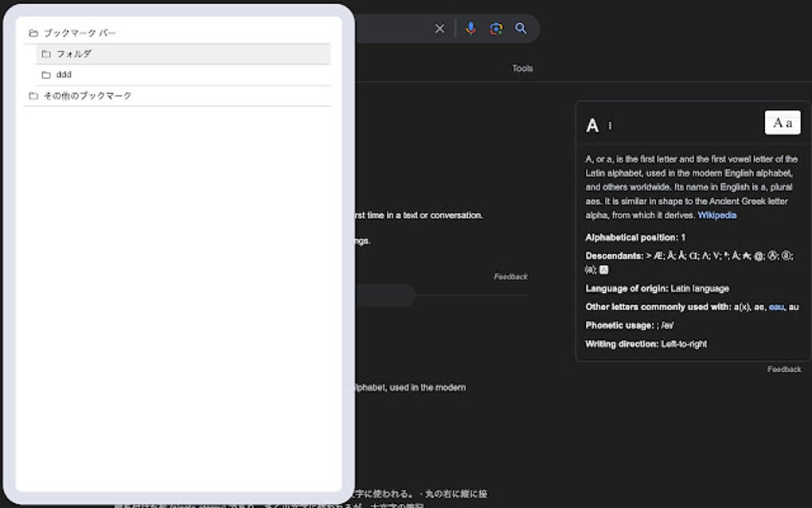
Task: Open the Tools menu
Action: [x=522, y=68]
